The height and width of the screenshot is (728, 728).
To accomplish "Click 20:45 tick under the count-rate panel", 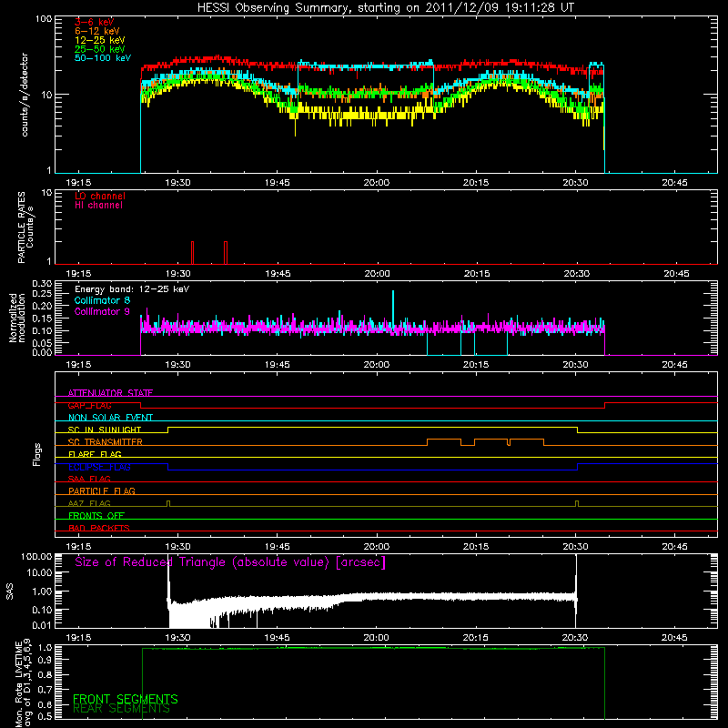I will click(x=674, y=183).
